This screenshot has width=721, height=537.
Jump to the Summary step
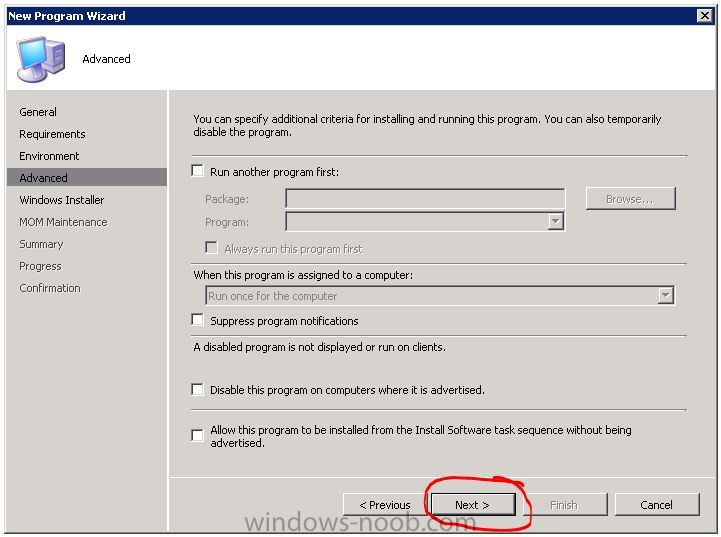pyautogui.click(x=41, y=244)
